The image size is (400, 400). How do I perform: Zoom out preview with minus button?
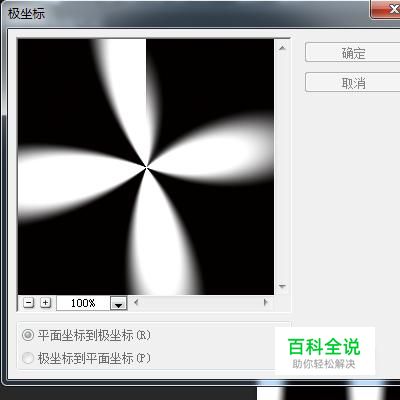tap(29, 303)
